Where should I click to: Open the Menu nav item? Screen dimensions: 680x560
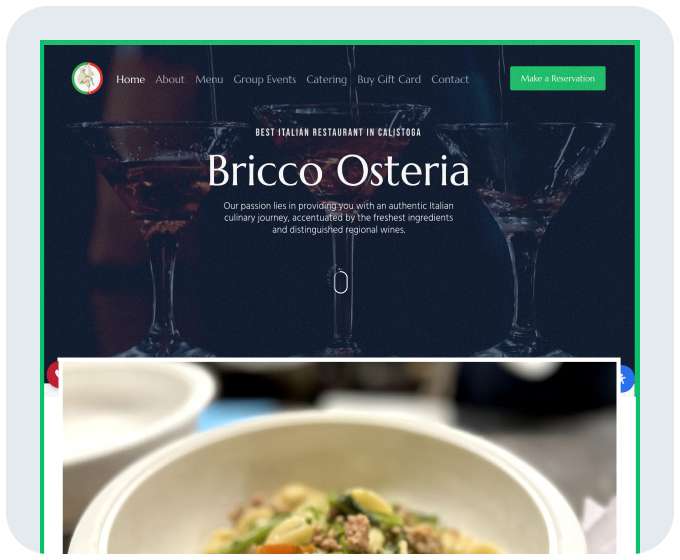pos(209,79)
